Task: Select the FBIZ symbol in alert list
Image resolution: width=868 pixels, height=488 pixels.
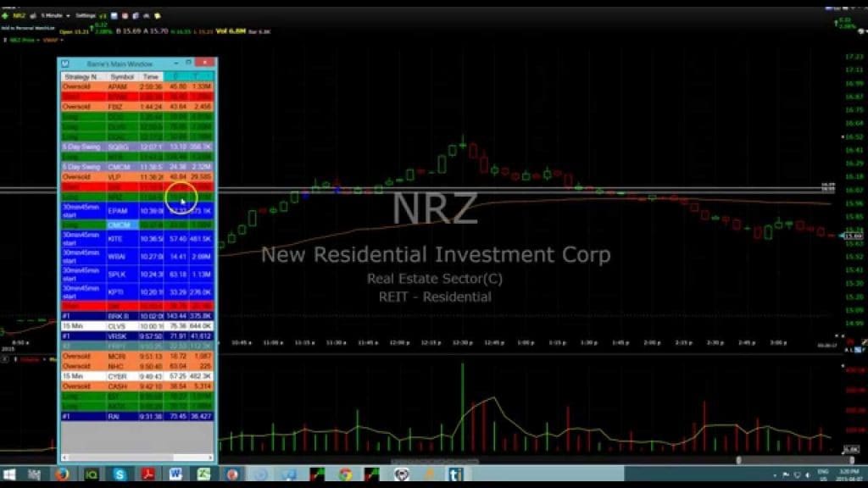Action: point(116,107)
